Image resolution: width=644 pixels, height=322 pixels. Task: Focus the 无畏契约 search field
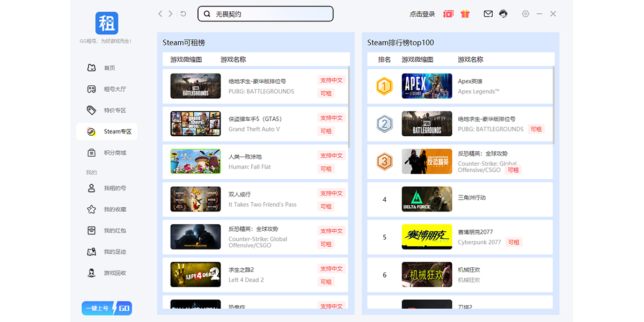click(x=265, y=14)
